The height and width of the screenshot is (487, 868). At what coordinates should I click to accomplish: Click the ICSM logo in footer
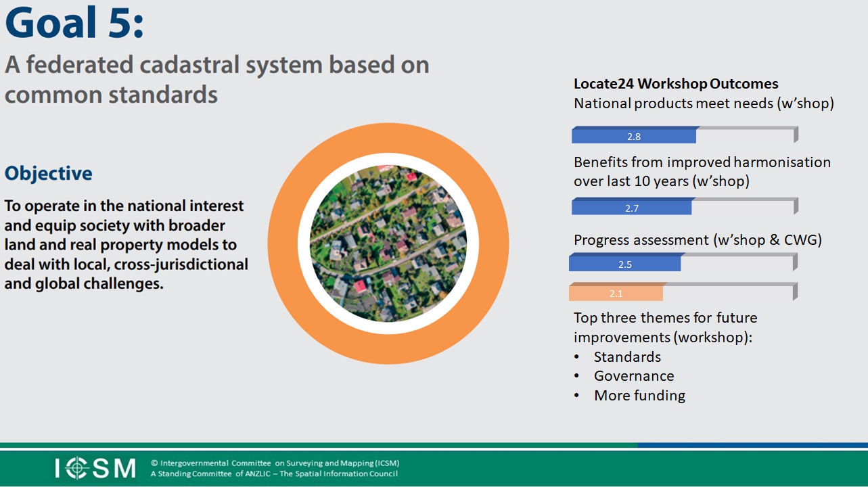click(95, 468)
